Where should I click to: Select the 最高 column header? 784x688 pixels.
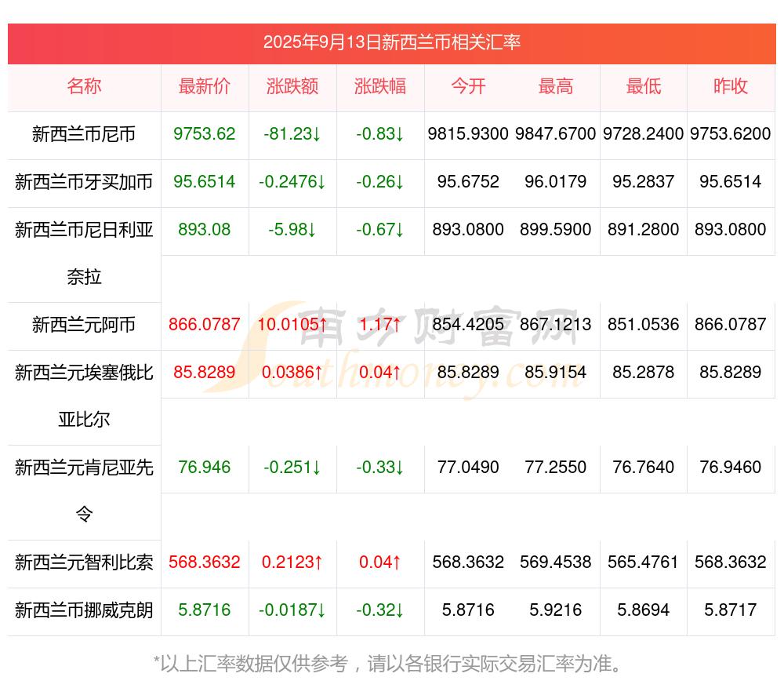(556, 86)
